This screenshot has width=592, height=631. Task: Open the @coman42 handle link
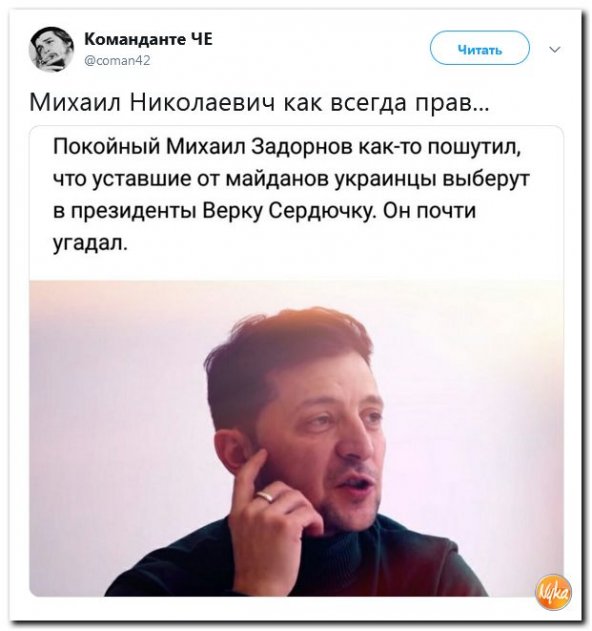pyautogui.click(x=117, y=61)
